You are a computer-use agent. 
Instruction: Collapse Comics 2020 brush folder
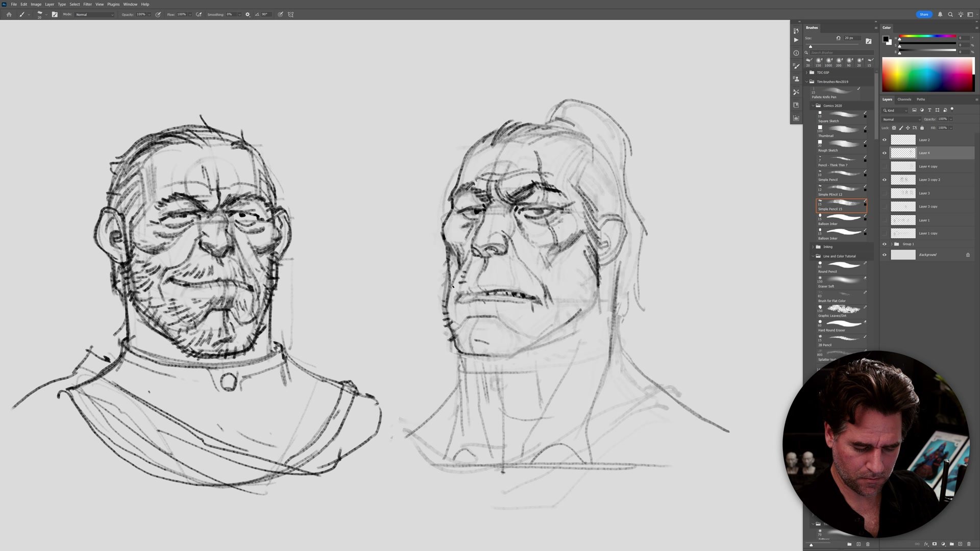[813, 106]
